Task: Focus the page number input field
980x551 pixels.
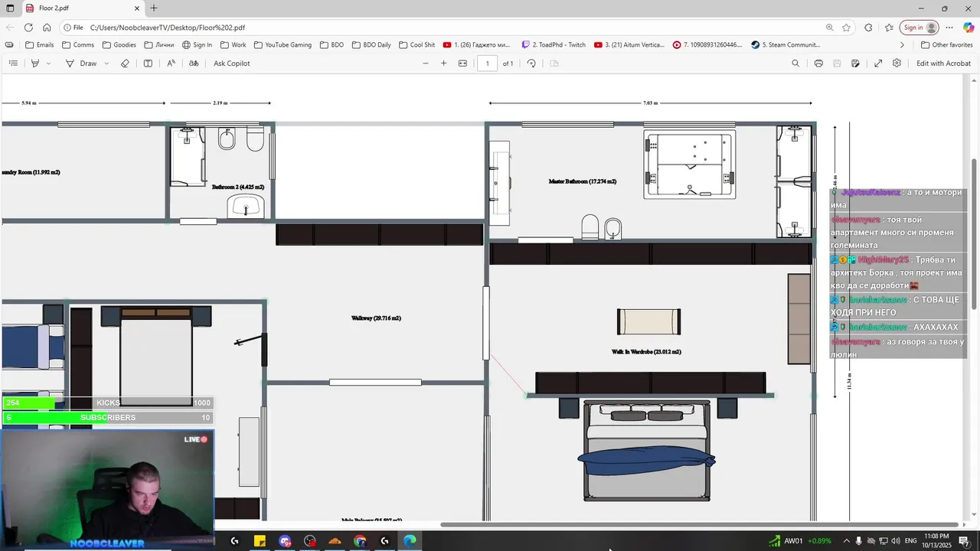Action: [488, 64]
